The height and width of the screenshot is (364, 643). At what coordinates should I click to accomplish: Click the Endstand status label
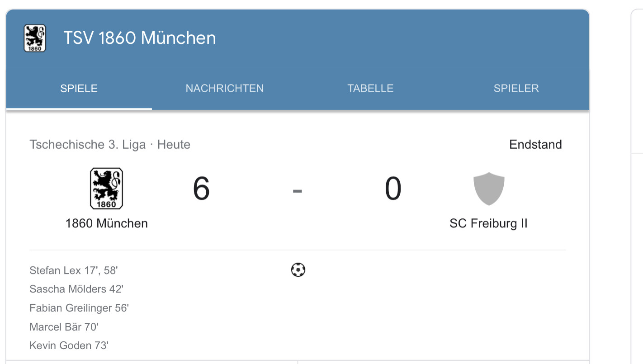535,145
